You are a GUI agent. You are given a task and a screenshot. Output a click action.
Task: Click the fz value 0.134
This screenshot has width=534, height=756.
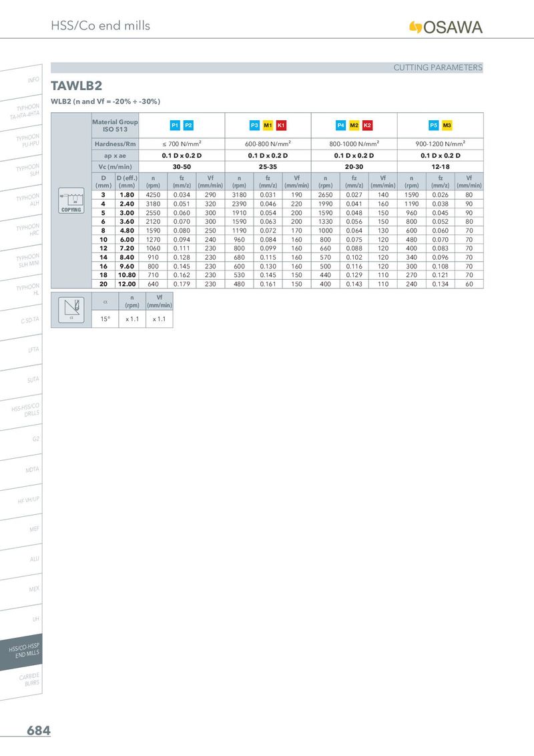tap(441, 284)
